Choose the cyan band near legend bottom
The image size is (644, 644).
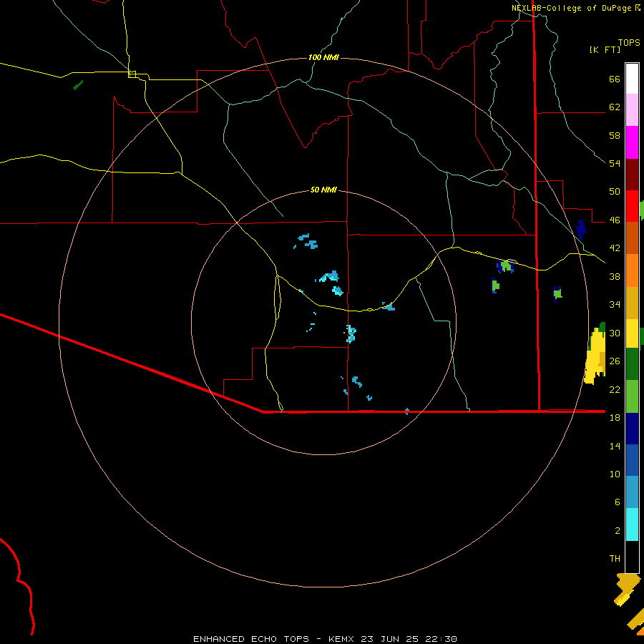[x=632, y=525]
